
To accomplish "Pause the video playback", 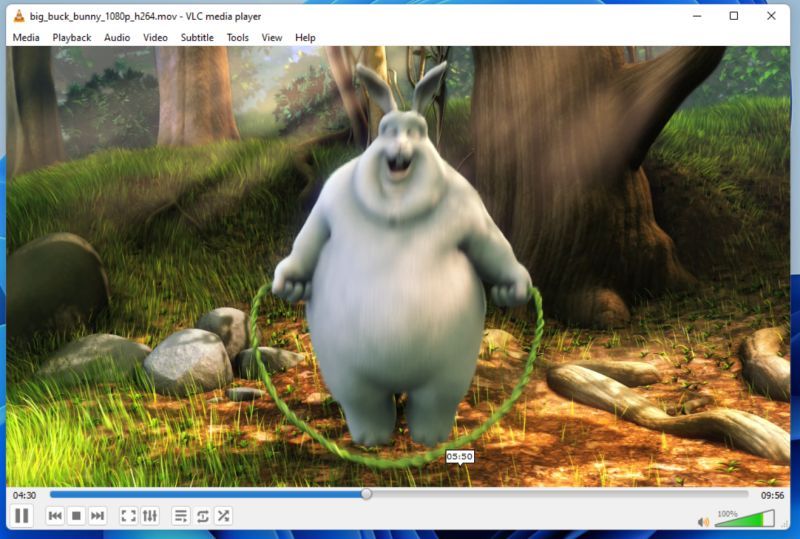I will [x=22, y=516].
